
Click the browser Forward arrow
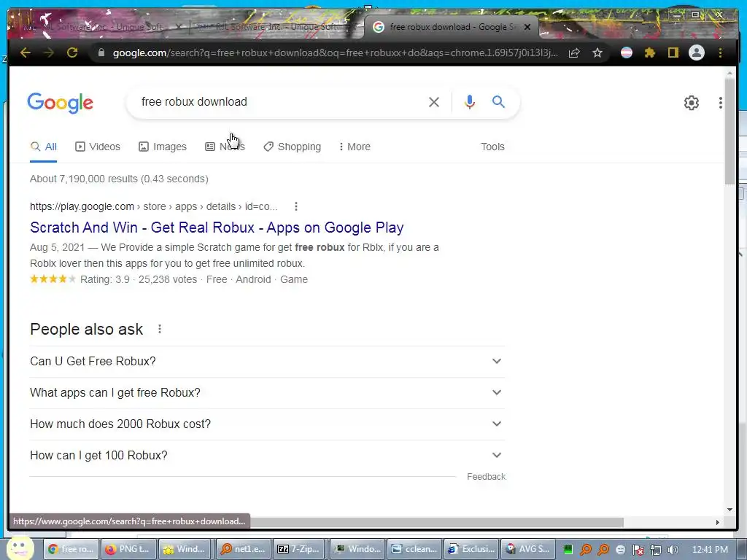(49, 52)
